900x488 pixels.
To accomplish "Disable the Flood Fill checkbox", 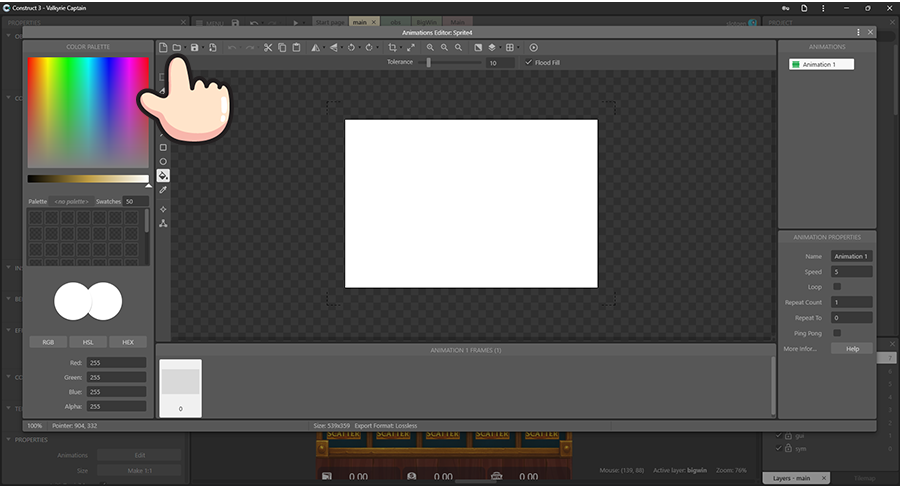I will coord(529,62).
